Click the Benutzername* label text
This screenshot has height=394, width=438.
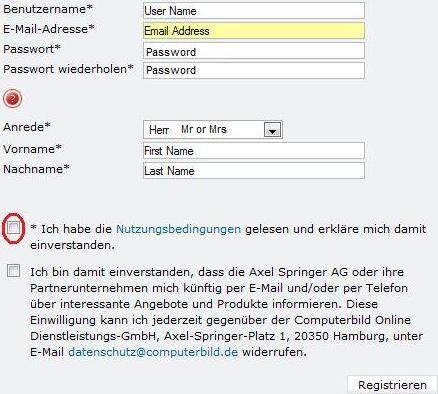(48, 9)
